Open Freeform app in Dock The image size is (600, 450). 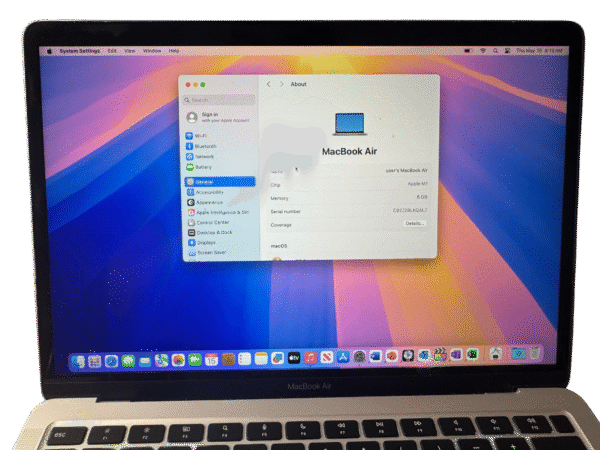(278, 359)
